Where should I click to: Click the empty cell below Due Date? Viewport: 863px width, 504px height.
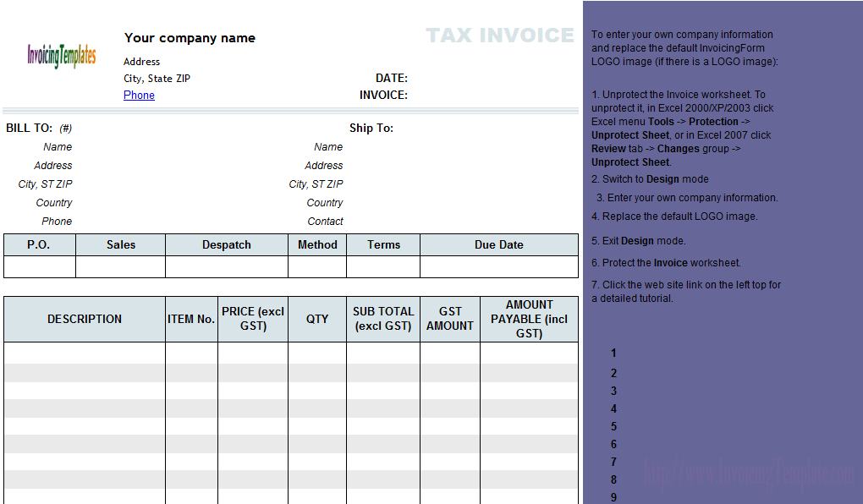pyautogui.click(x=499, y=267)
